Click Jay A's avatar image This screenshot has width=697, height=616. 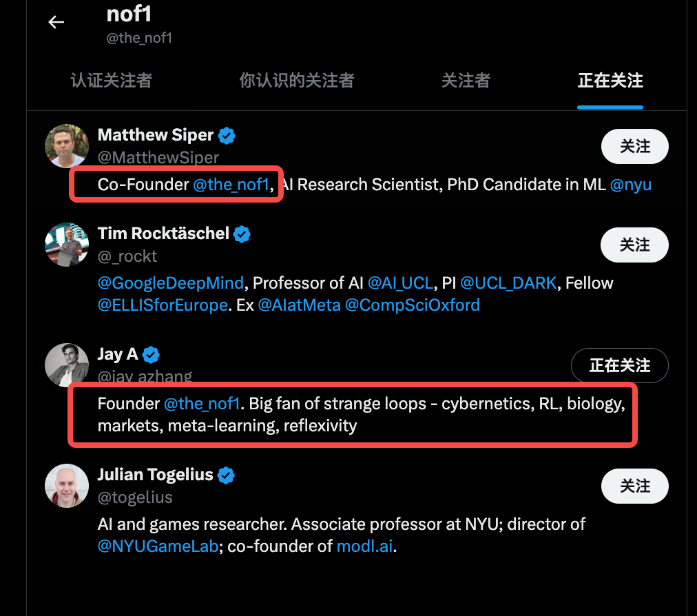pyautogui.click(x=67, y=365)
